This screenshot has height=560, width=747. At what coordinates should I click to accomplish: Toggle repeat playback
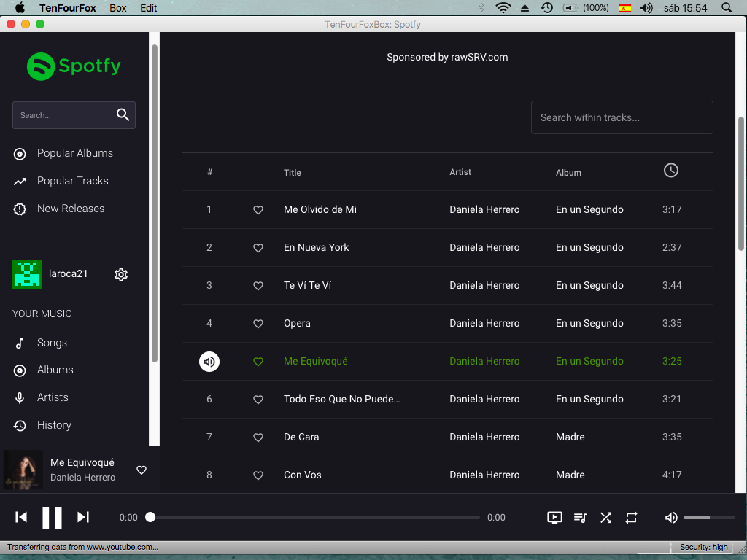(x=631, y=518)
